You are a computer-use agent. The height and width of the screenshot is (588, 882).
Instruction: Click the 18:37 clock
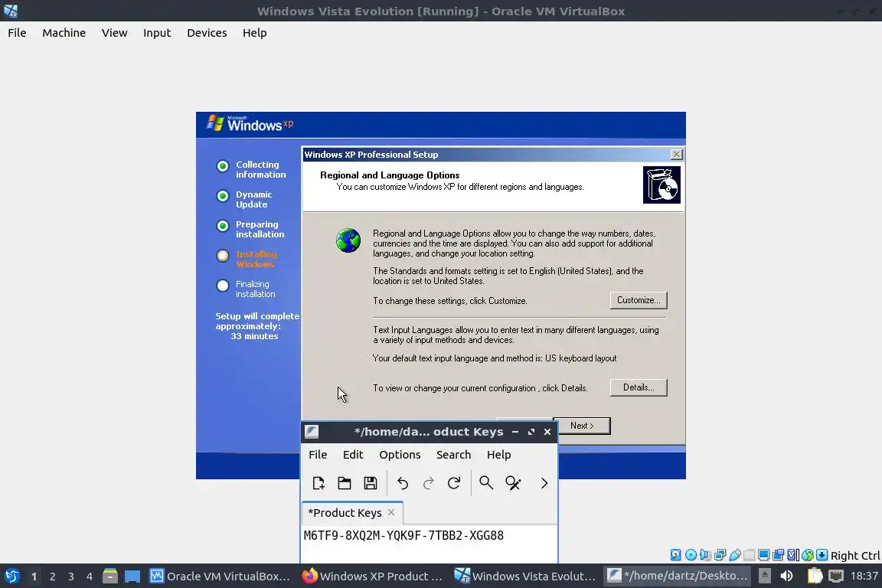[864, 577]
